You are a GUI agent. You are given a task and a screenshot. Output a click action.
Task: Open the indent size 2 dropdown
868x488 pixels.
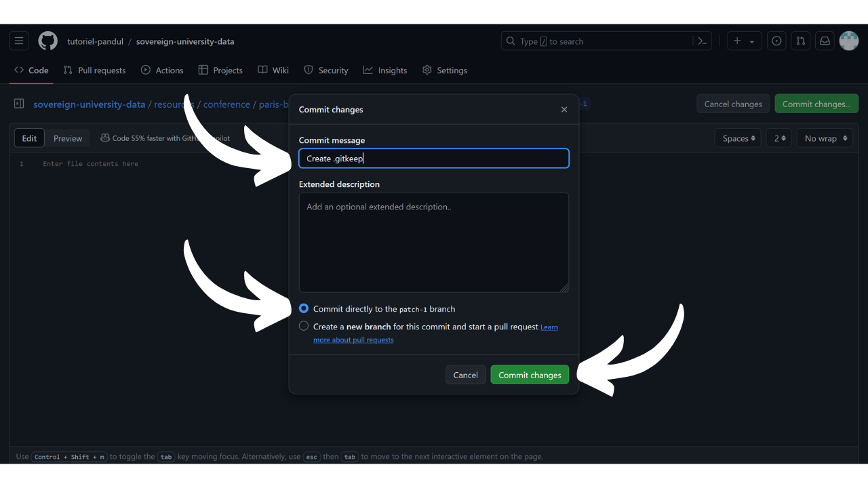click(780, 138)
